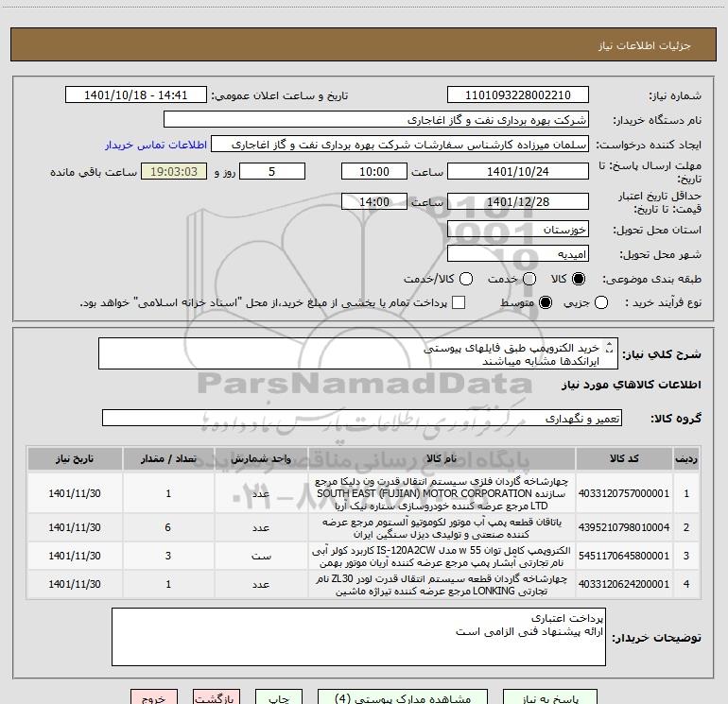Click the ردیف column header
The image size is (728, 704).
point(686,459)
